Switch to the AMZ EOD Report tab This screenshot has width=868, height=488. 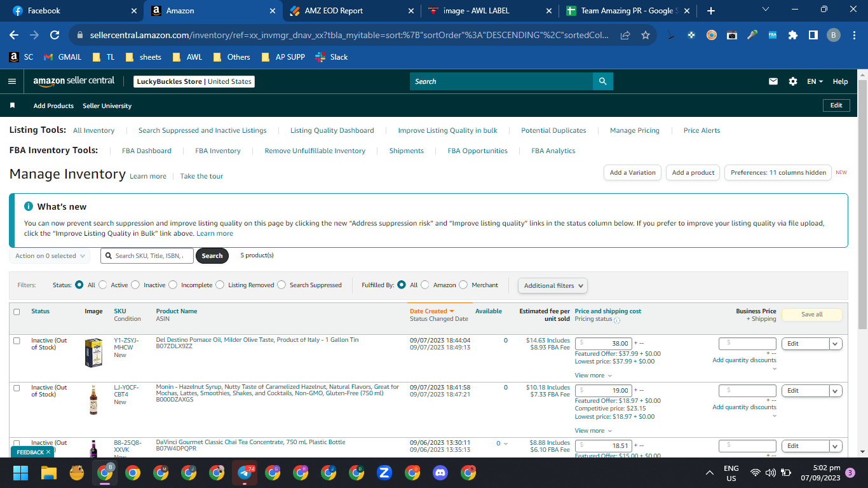pos(350,11)
